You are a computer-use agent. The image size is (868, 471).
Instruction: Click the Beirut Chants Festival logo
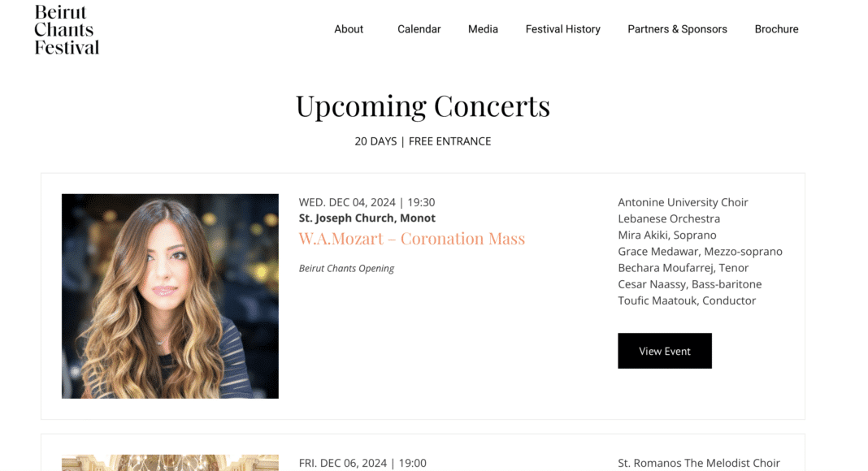pyautogui.click(x=66, y=29)
